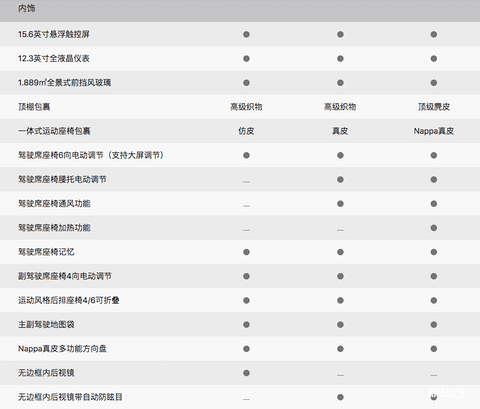Click first-column dot for Nappa真皮多功能方向盘
Viewport: 480px width, 409px height.
pos(246,349)
